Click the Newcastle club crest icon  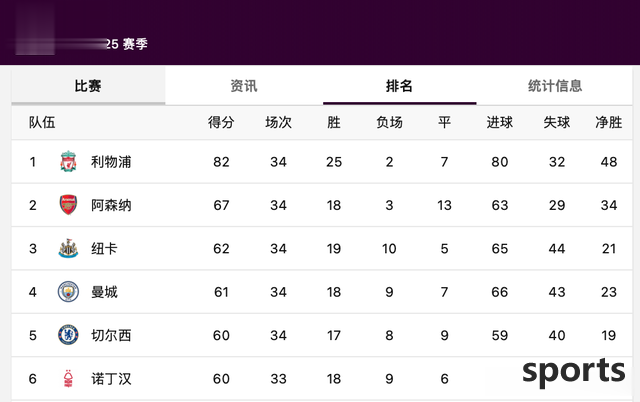pyautogui.click(x=68, y=248)
